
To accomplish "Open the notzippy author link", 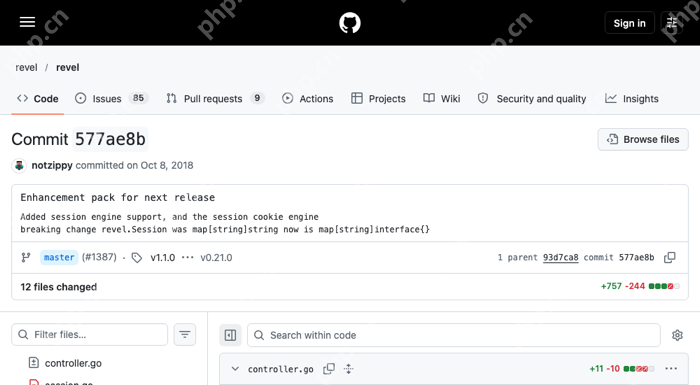I will (52, 165).
